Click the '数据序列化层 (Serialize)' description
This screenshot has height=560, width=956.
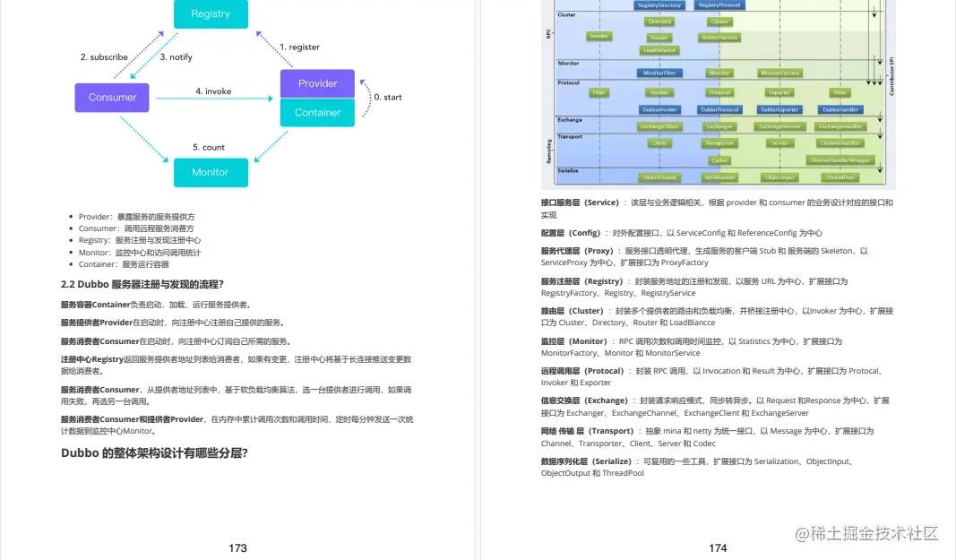[697, 468]
